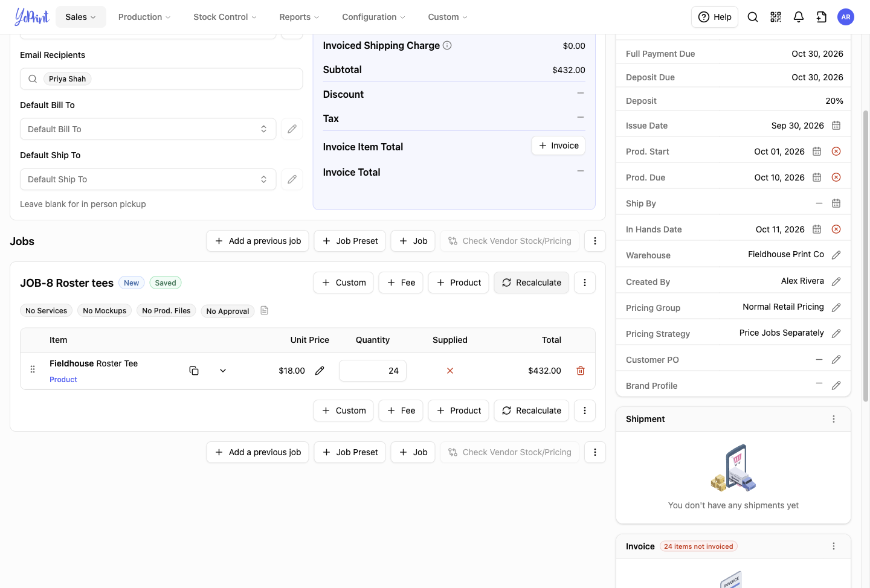Expand the Fieldhouse Roster Tee row chevron
The height and width of the screenshot is (588, 870).
point(223,371)
